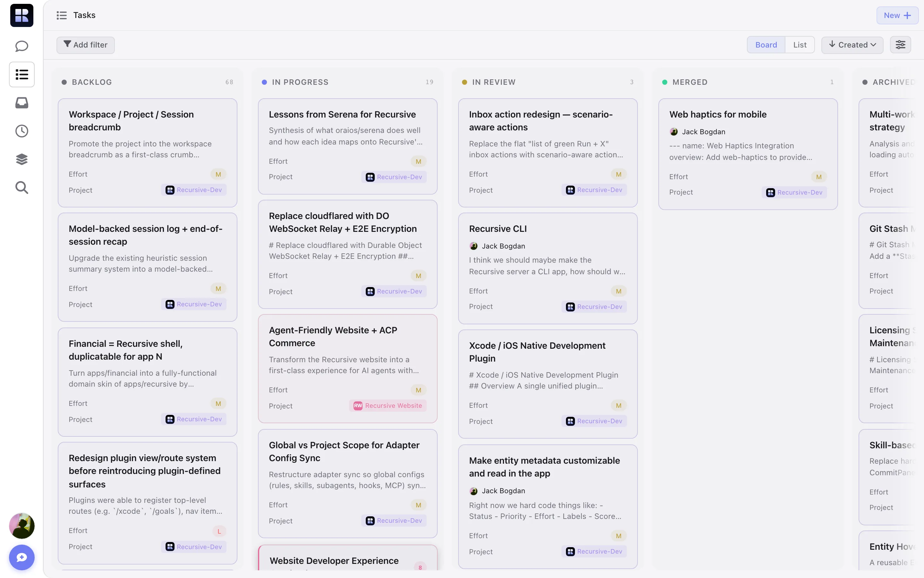Open Lessons from Serena for Recursive card
Screen dimensions: 924x578
click(347, 146)
